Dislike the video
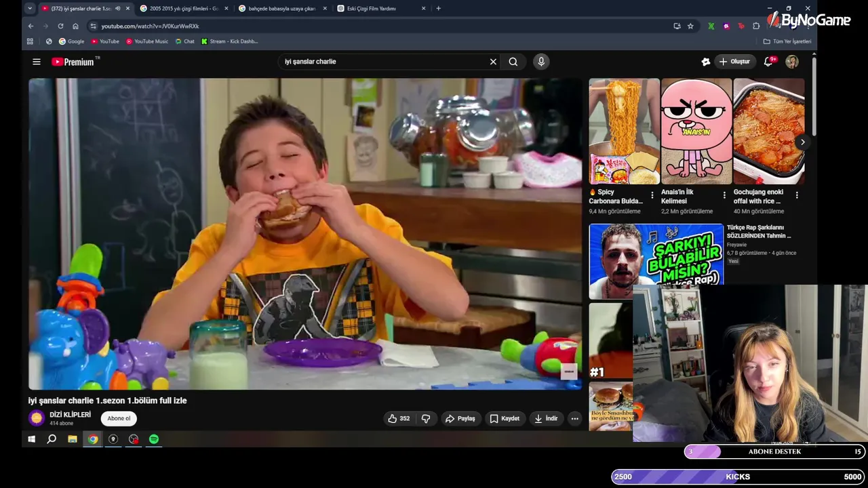 tap(426, 419)
